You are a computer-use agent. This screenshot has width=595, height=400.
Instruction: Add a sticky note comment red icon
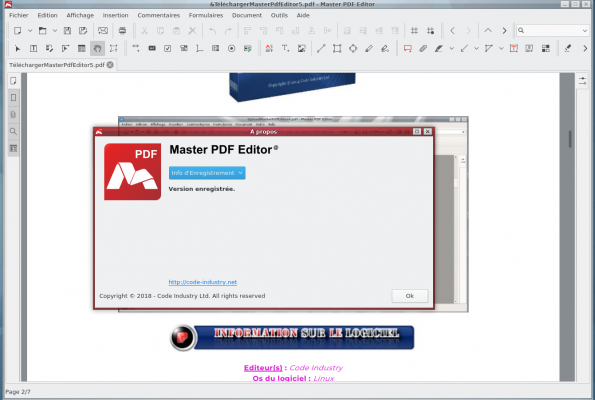click(408, 48)
